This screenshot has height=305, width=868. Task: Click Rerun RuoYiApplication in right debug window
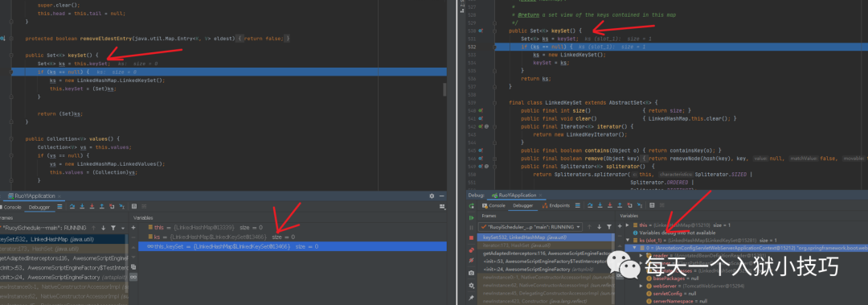472,206
